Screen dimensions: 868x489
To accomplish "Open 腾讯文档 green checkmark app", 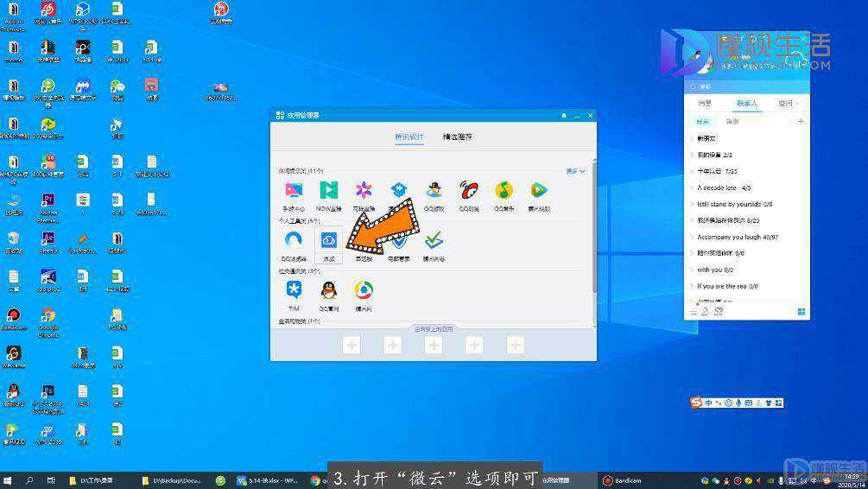I will pyautogui.click(x=434, y=240).
